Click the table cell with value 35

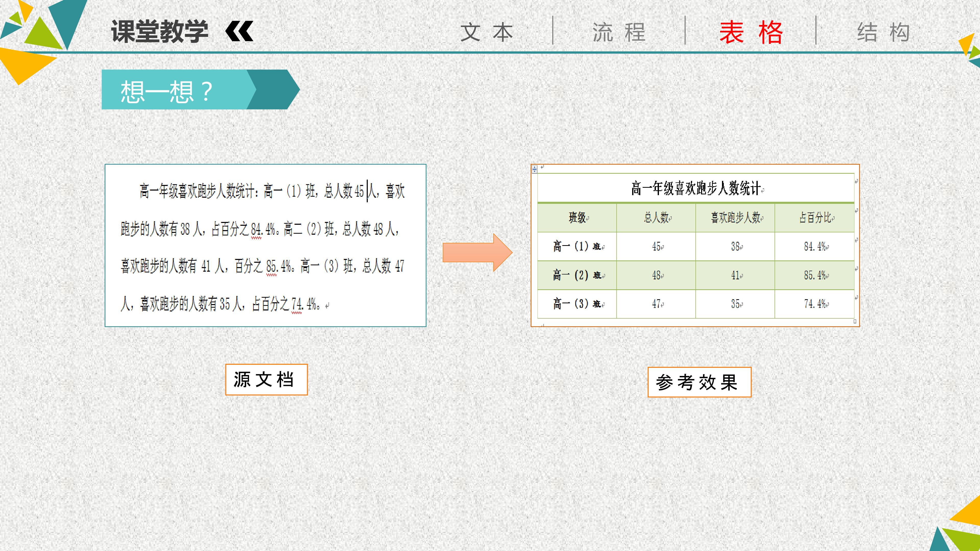click(735, 304)
